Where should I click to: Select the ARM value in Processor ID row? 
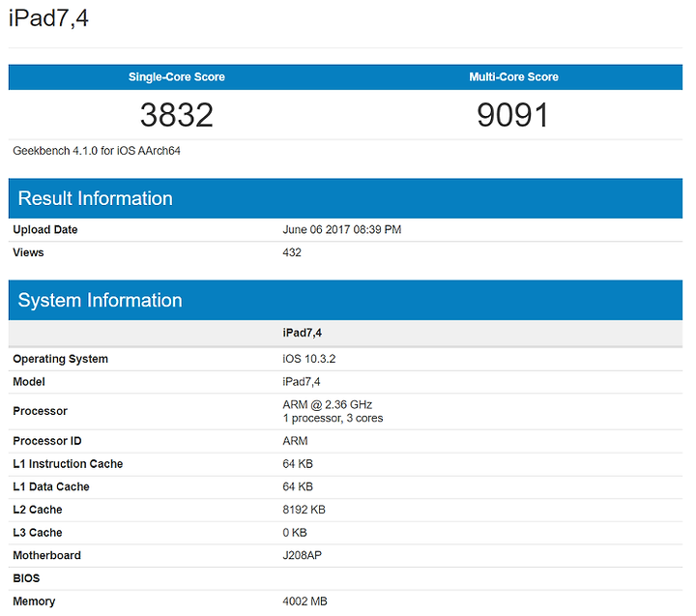pos(295,441)
